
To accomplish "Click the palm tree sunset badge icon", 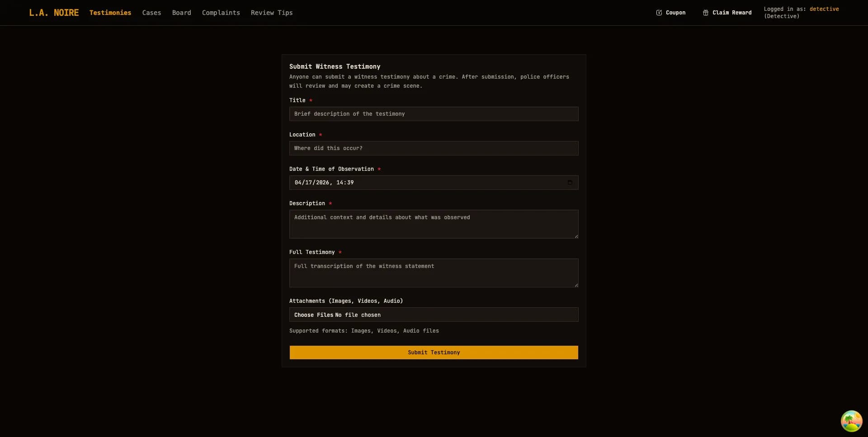I will click(851, 421).
